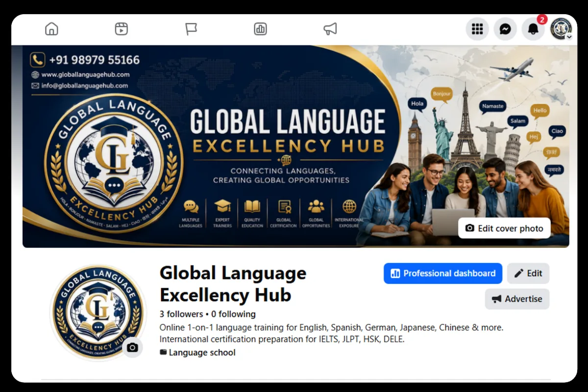Open Messenger chats icon
The height and width of the screenshot is (392, 588).
505,29
